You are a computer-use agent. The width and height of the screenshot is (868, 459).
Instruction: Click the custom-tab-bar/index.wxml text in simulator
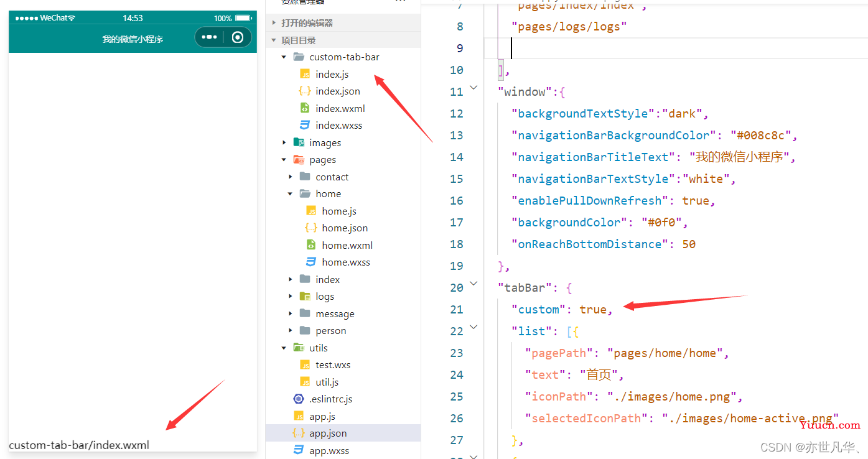pos(79,445)
